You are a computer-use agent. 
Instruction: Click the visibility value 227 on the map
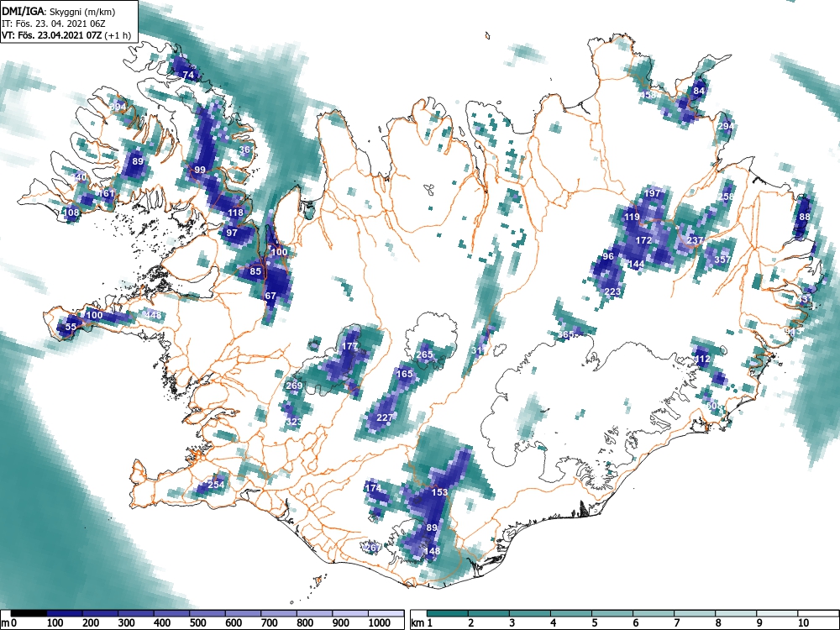pos(385,417)
